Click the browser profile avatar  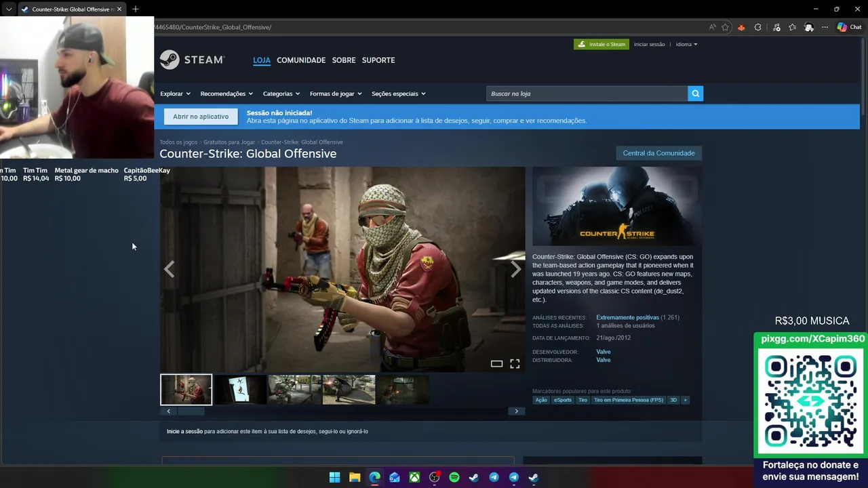809,27
